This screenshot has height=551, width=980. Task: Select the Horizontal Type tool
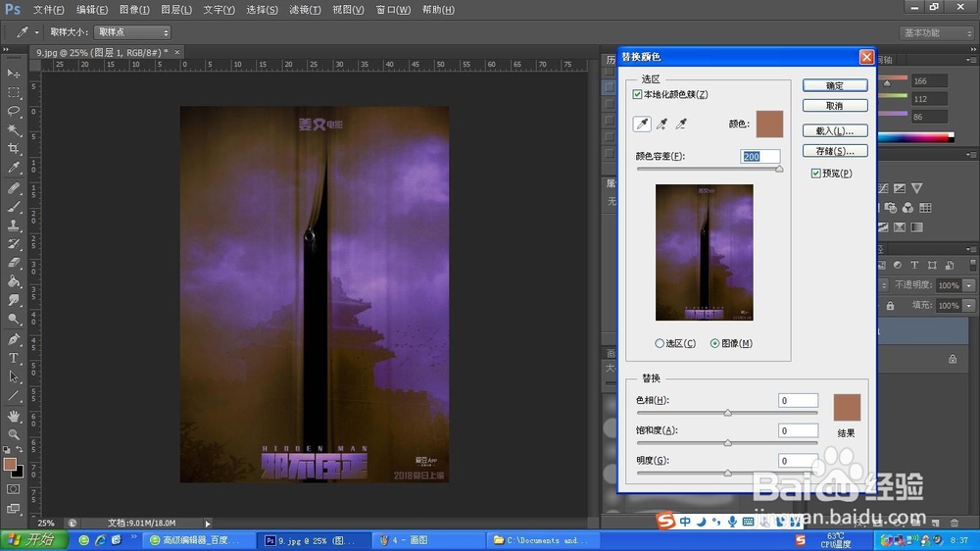pyautogui.click(x=14, y=359)
